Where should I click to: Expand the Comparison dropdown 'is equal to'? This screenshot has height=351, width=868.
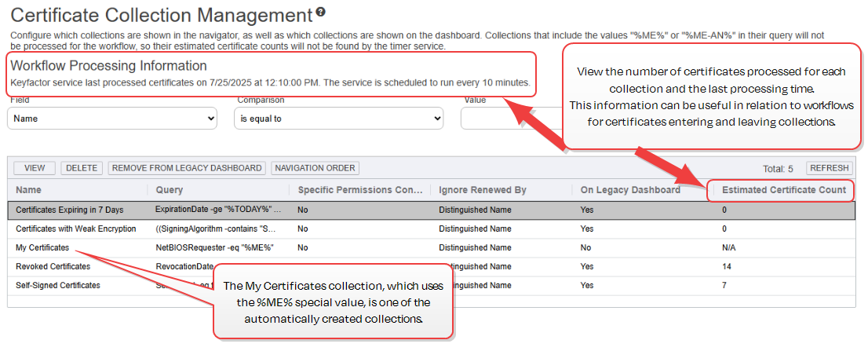pyautogui.click(x=338, y=119)
